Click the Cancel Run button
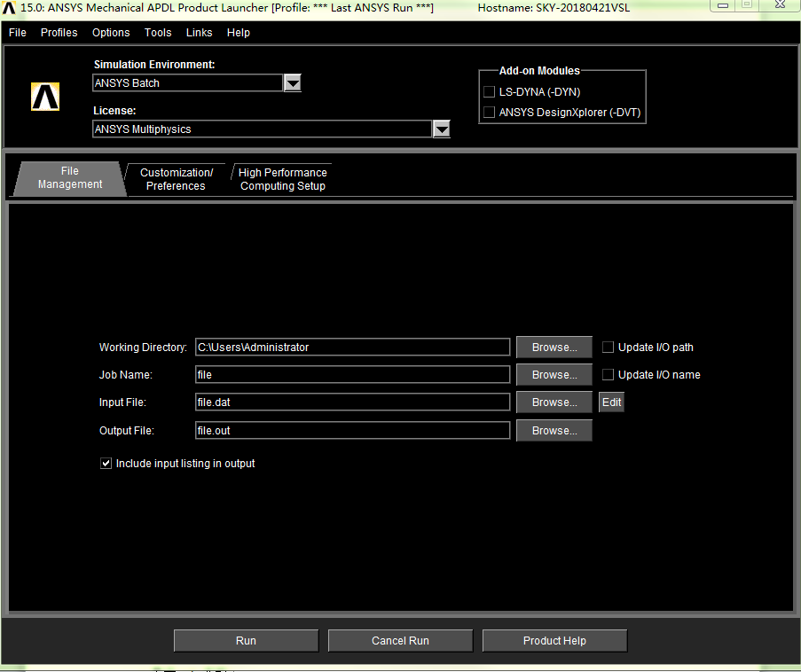Image resolution: width=801 pixels, height=672 pixels. (x=400, y=640)
